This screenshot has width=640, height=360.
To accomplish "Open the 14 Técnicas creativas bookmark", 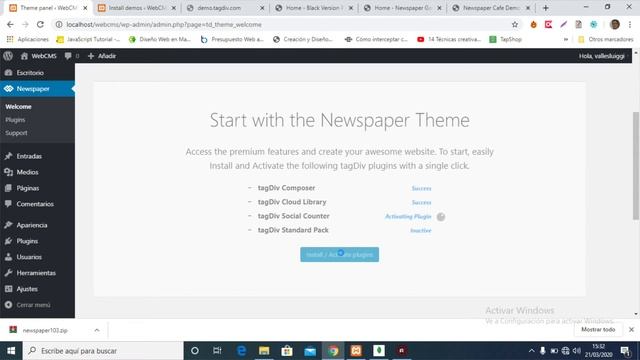I will coord(449,39).
